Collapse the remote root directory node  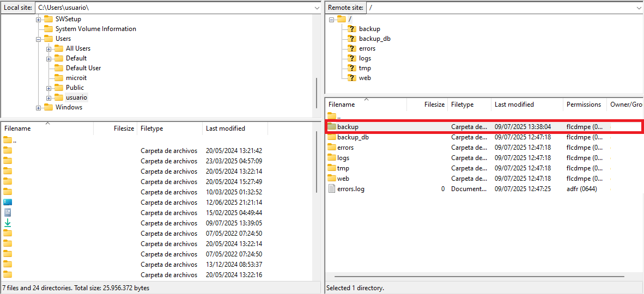(331, 20)
